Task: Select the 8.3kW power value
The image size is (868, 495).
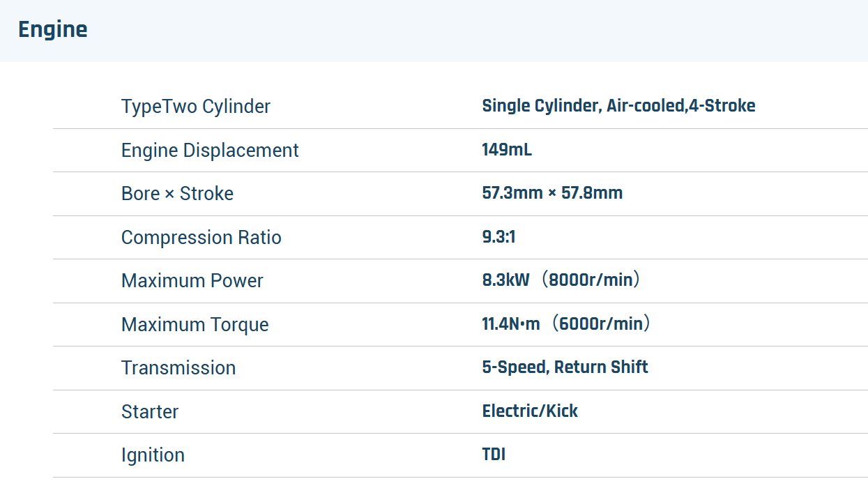Action: [x=506, y=280]
